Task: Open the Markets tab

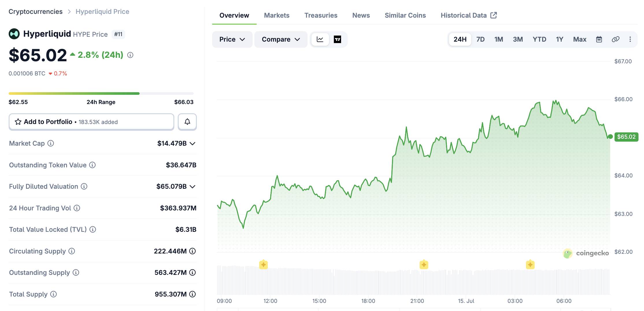Action: 277,15
